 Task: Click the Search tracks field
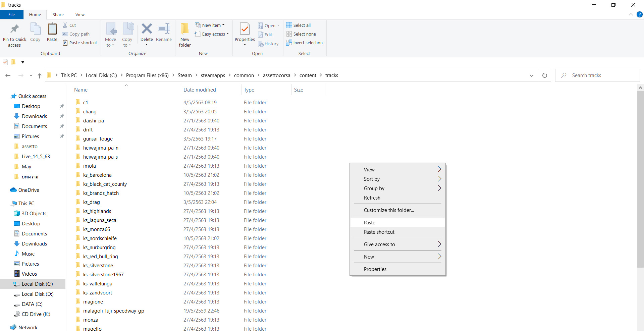597,75
